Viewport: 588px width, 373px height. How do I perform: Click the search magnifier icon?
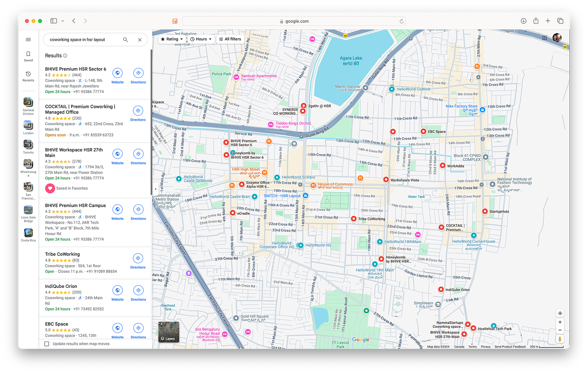(126, 40)
